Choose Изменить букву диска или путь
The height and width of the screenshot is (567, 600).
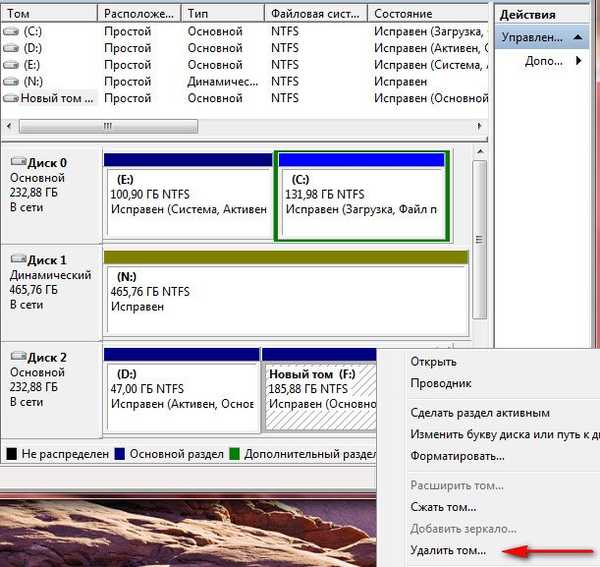(505, 434)
